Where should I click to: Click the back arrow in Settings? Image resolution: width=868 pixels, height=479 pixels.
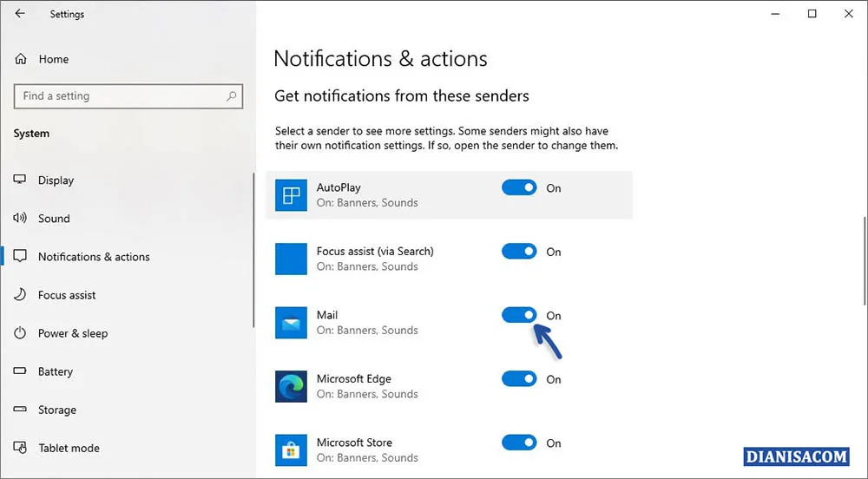click(20, 13)
